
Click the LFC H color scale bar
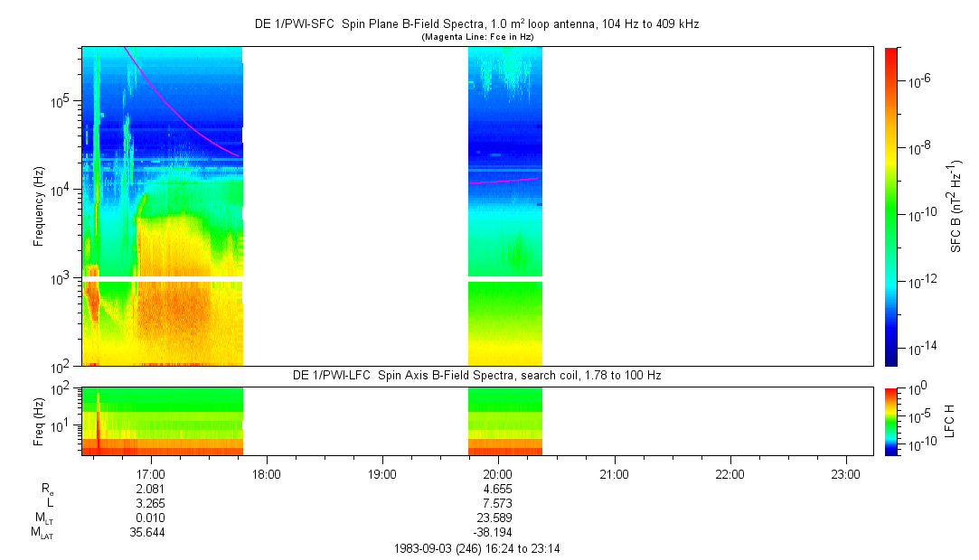(x=890, y=421)
